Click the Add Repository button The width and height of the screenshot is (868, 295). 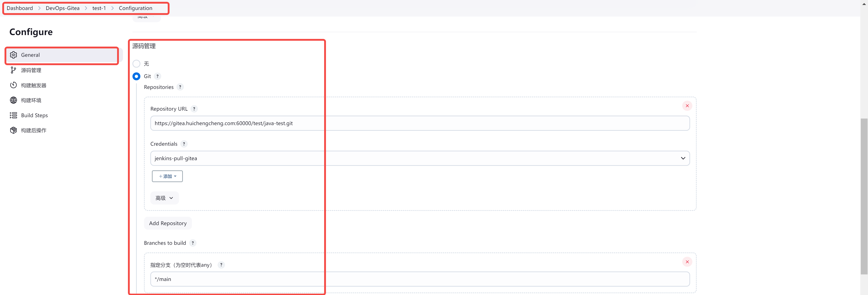168,224
